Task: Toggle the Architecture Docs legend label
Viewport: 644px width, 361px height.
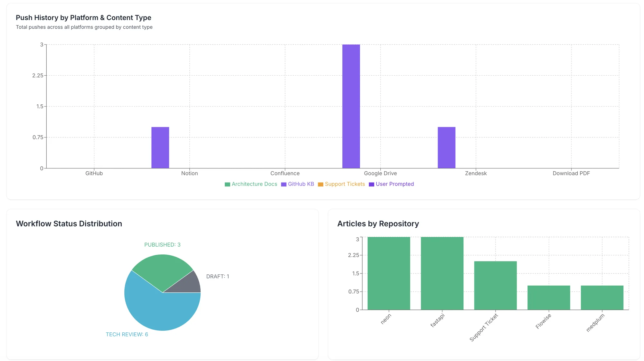Action: pyautogui.click(x=254, y=184)
